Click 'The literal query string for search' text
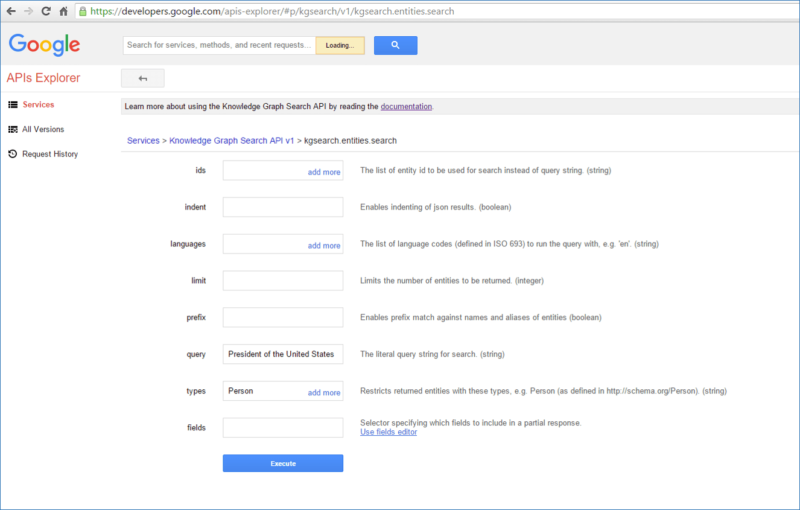Viewport: 800px width, 510px height. [x=432, y=354]
